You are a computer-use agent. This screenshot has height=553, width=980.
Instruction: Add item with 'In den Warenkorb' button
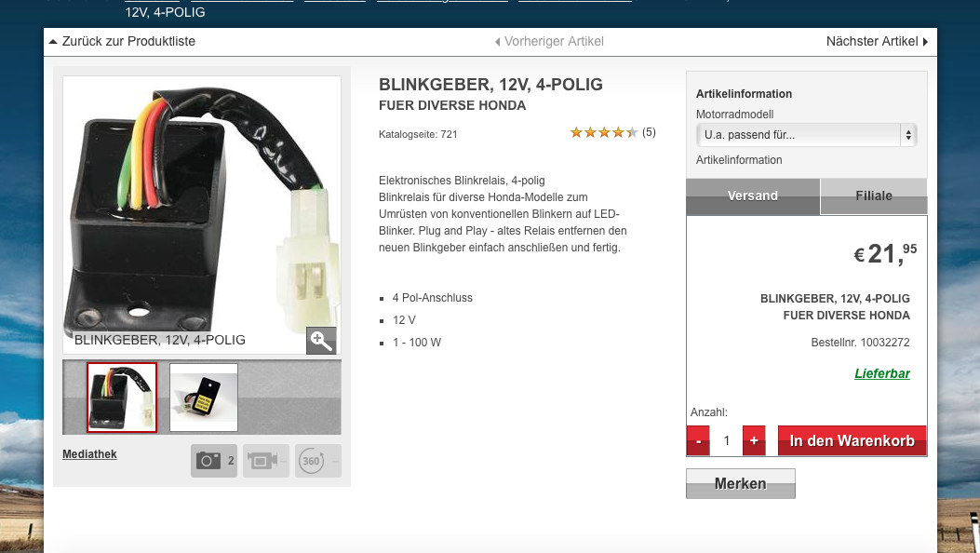click(852, 440)
